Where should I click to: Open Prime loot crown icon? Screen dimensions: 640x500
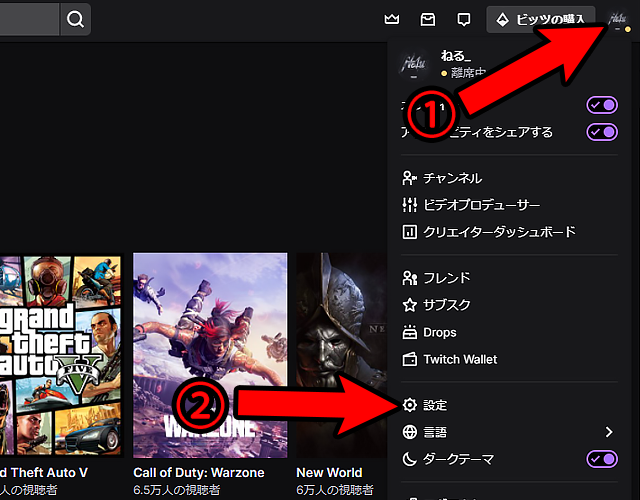point(392,19)
